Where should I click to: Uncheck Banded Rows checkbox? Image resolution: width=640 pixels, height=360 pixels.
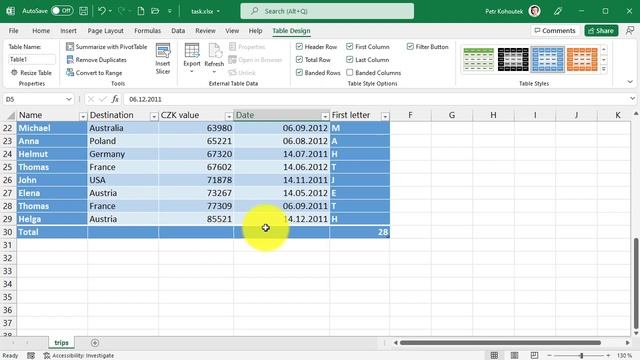299,73
